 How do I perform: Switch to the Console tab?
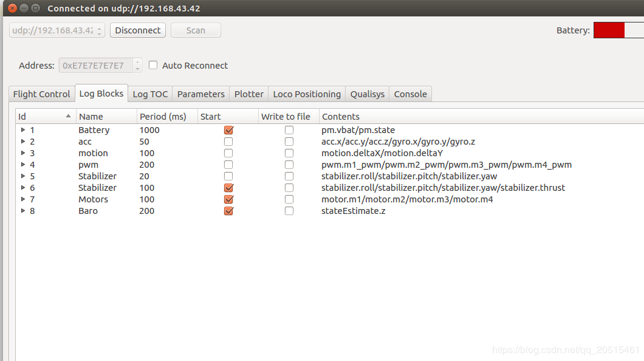tap(410, 94)
